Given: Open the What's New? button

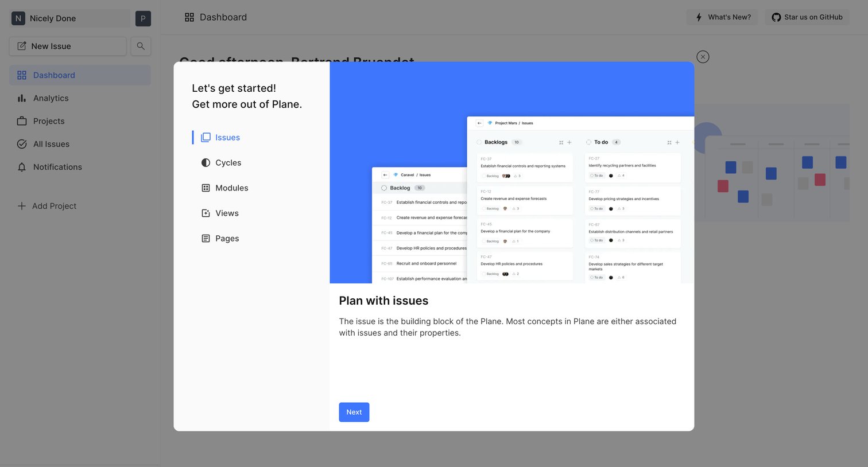Looking at the screenshot, I should [x=722, y=17].
